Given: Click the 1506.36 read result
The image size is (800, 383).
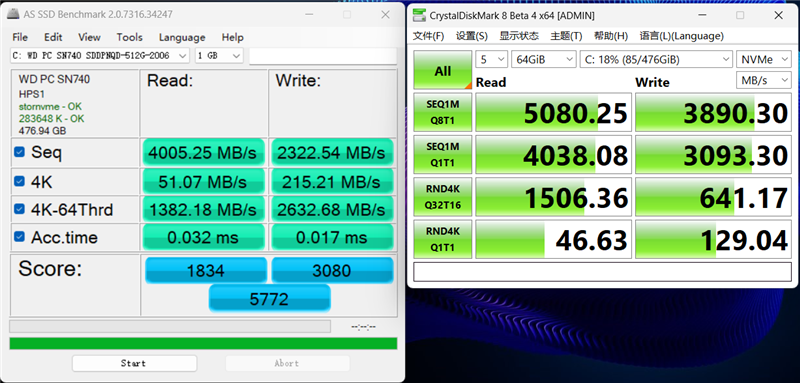Looking at the screenshot, I should point(554,197).
